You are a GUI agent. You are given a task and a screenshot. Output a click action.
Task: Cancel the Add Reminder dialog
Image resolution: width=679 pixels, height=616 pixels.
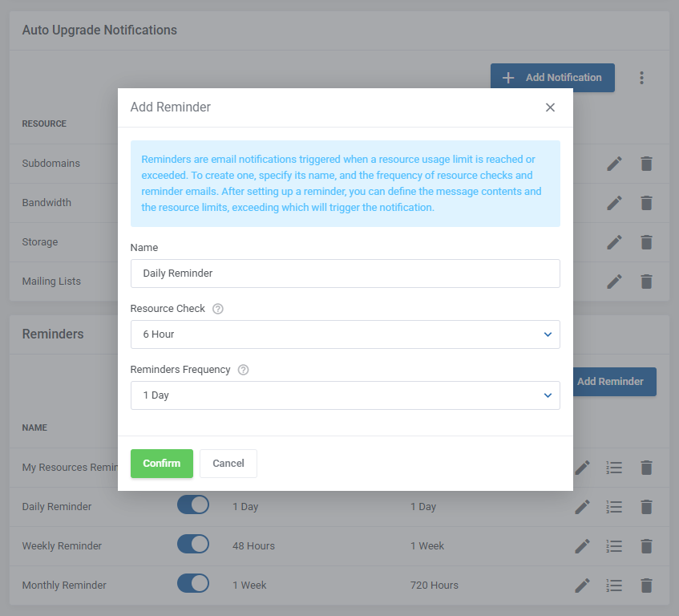point(228,463)
